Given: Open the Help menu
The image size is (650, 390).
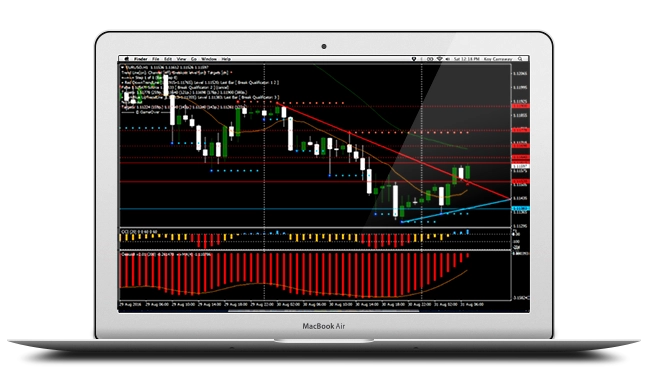Looking at the screenshot, I should tap(226, 59).
